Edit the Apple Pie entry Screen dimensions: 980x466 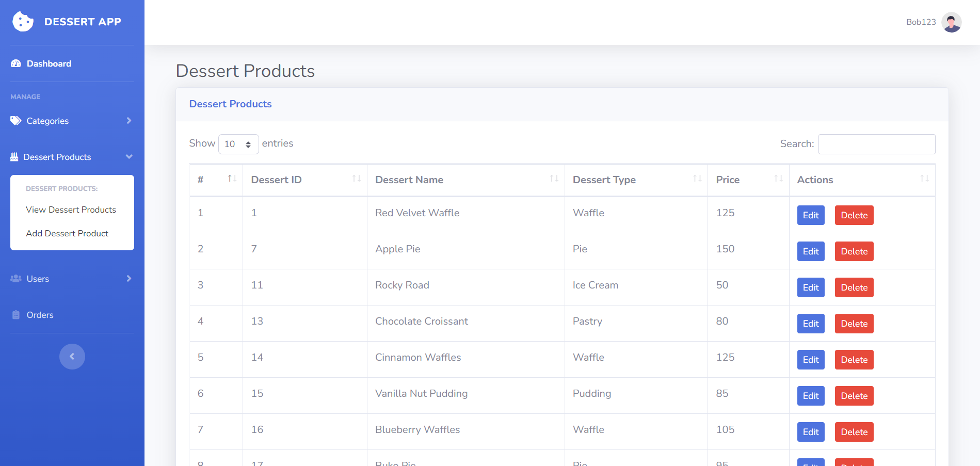810,251
